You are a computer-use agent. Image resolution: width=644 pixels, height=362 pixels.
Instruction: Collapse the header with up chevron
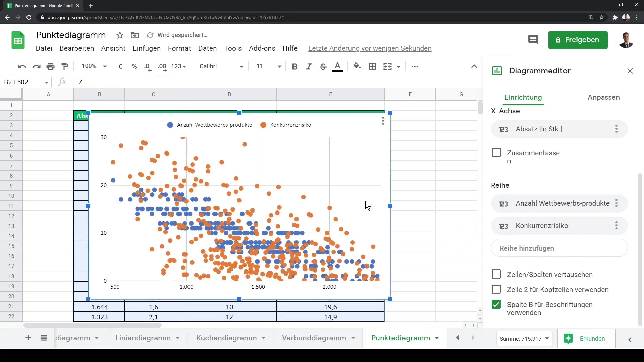point(474,66)
